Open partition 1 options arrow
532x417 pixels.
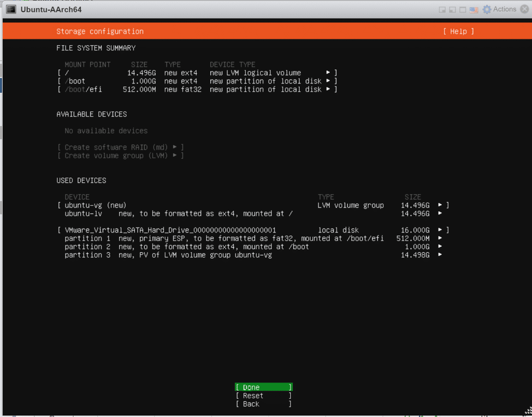click(x=440, y=239)
